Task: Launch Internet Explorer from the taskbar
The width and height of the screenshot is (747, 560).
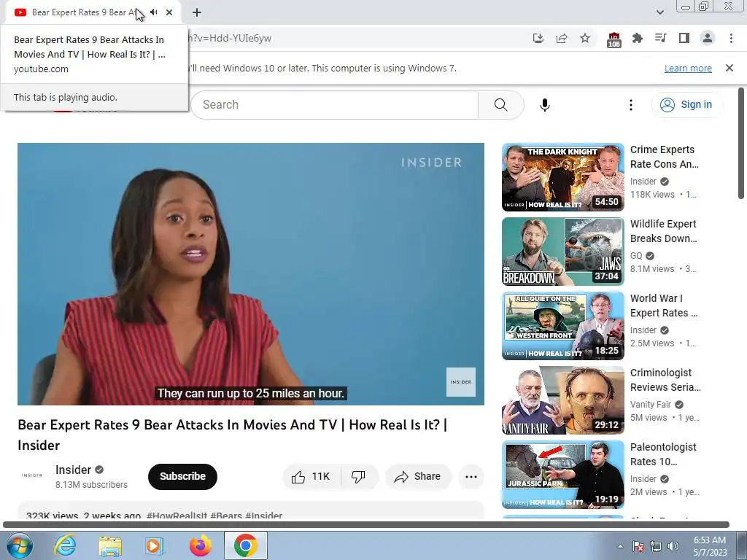Action: pos(65,545)
